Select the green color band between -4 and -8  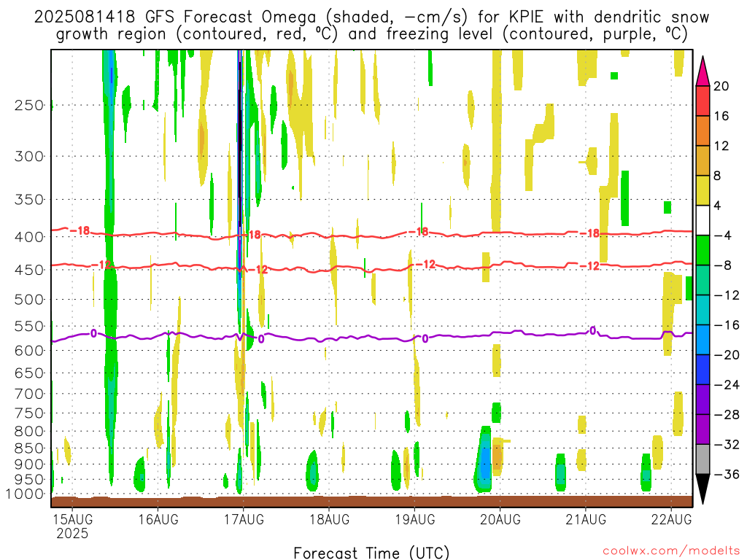point(703,251)
